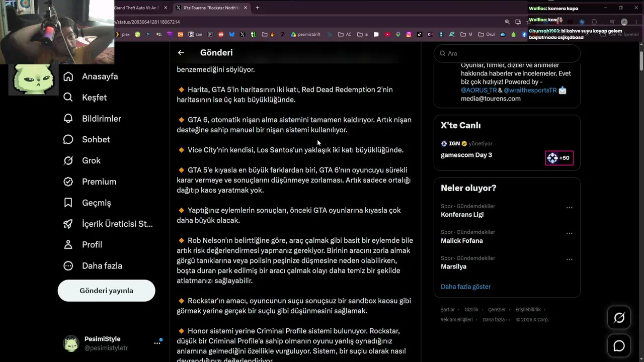The height and width of the screenshot is (362, 644).
Task: Open Keşfet search icon in sidebar
Action: [68, 98]
